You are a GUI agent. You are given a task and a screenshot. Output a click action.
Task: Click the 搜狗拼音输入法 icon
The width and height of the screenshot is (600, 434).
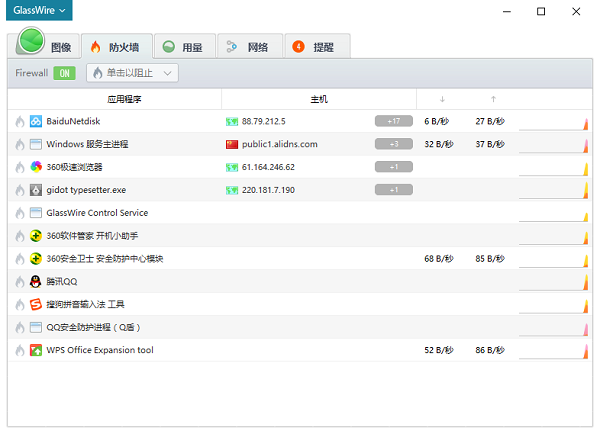point(36,304)
